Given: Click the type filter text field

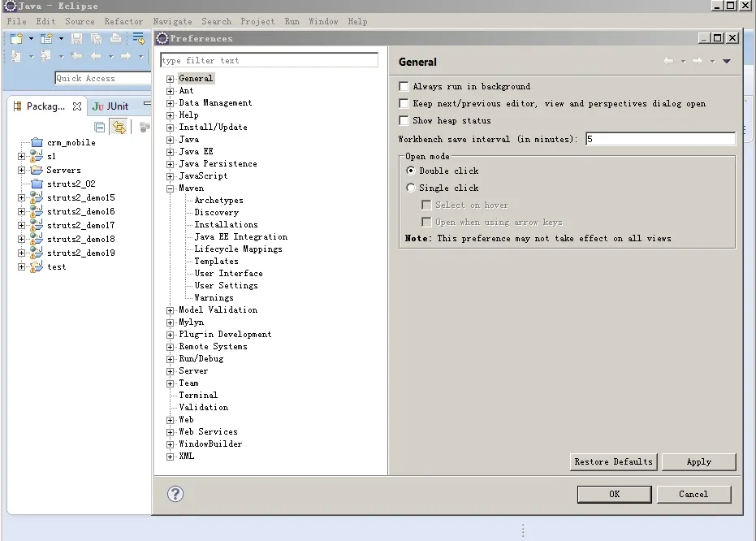Looking at the screenshot, I should 269,60.
